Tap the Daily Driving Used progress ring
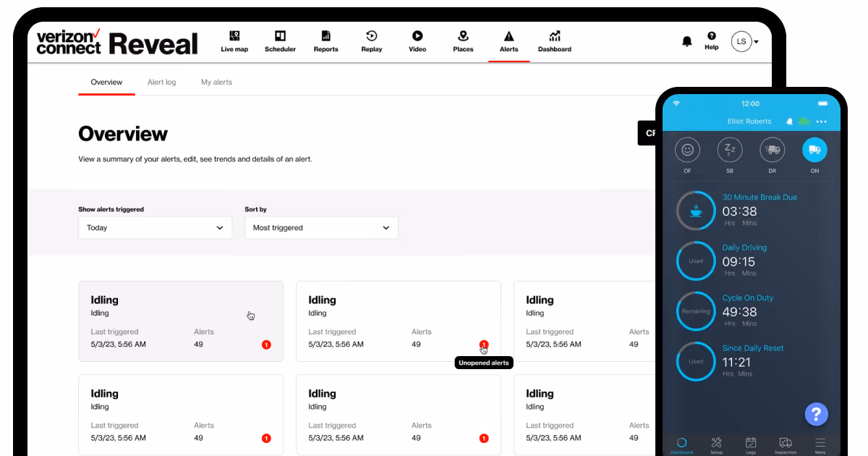This screenshot has height=456, width=868. coord(696,261)
